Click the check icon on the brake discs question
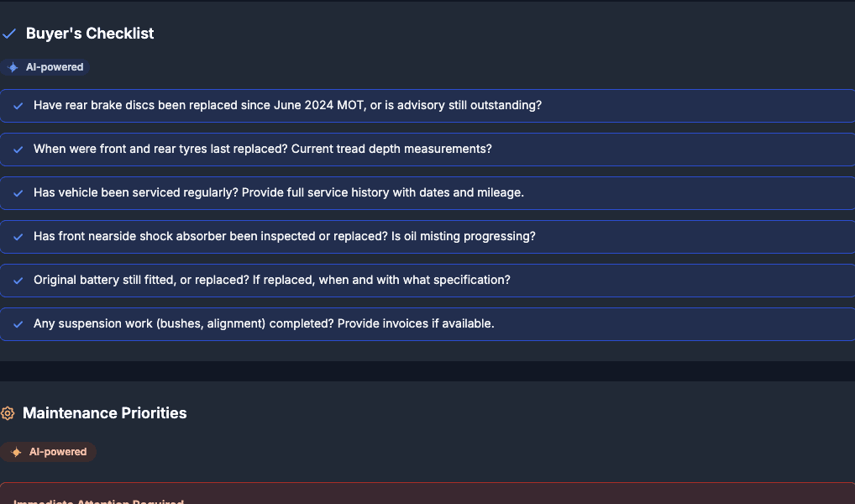This screenshot has height=504, width=855. (x=18, y=105)
